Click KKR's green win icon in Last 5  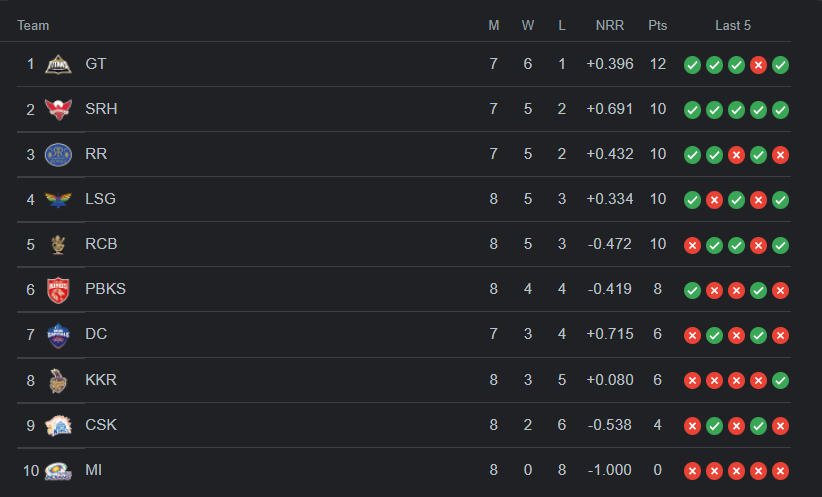[780, 380]
